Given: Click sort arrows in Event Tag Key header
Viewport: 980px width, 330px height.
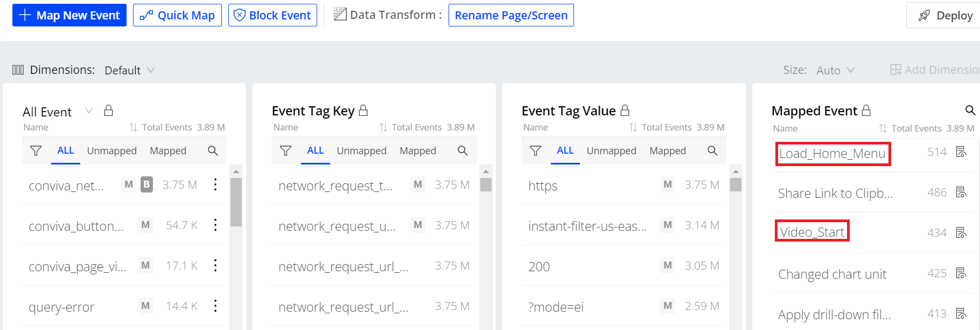Looking at the screenshot, I should (x=383, y=127).
